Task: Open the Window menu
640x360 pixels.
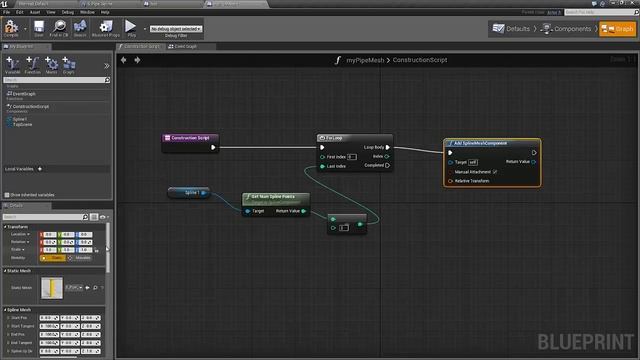Action: click(x=87, y=12)
